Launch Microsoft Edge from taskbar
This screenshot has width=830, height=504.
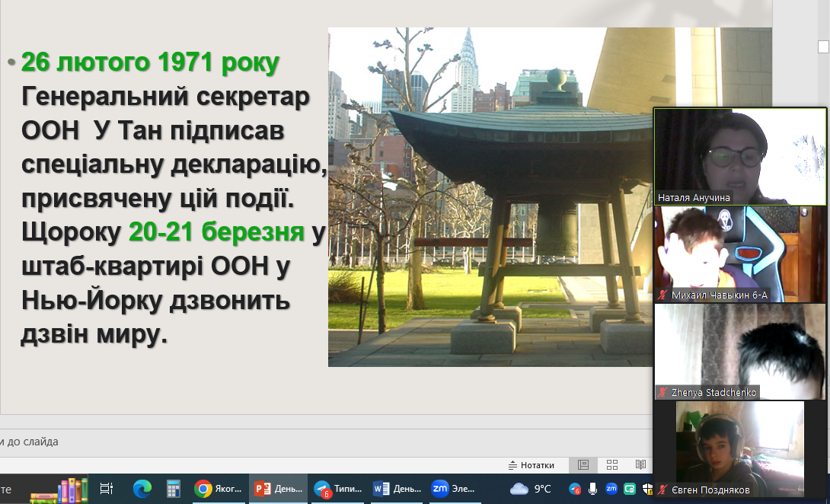pos(142,489)
